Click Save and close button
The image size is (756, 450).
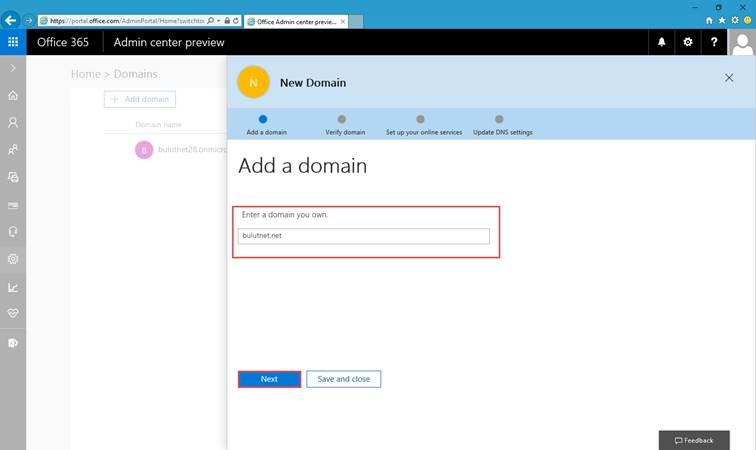[x=343, y=379]
